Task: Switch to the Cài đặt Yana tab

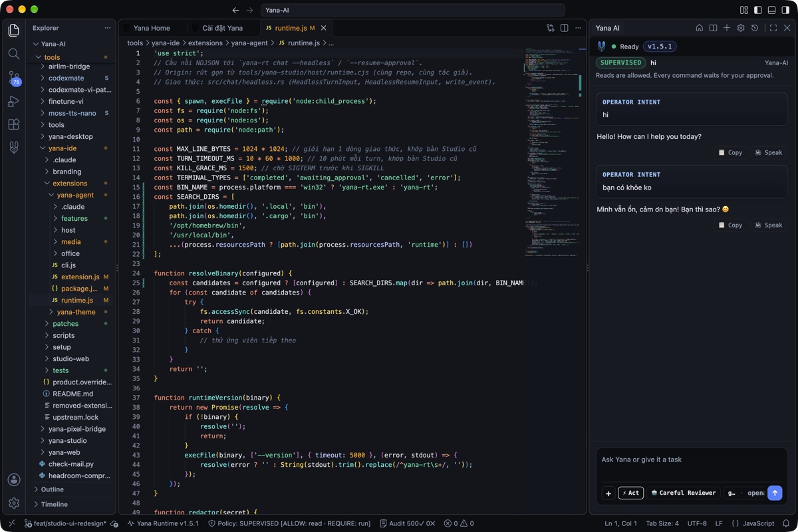Action: tap(222, 28)
